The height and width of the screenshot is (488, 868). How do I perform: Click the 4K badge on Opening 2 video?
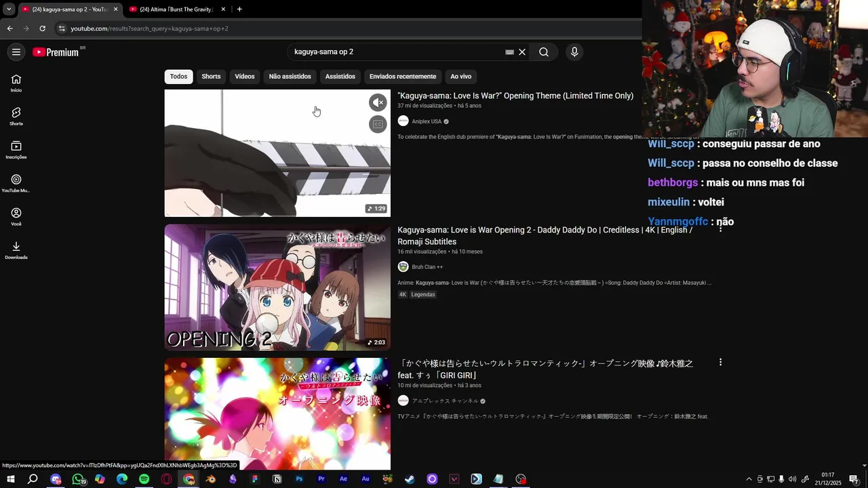tap(403, 295)
